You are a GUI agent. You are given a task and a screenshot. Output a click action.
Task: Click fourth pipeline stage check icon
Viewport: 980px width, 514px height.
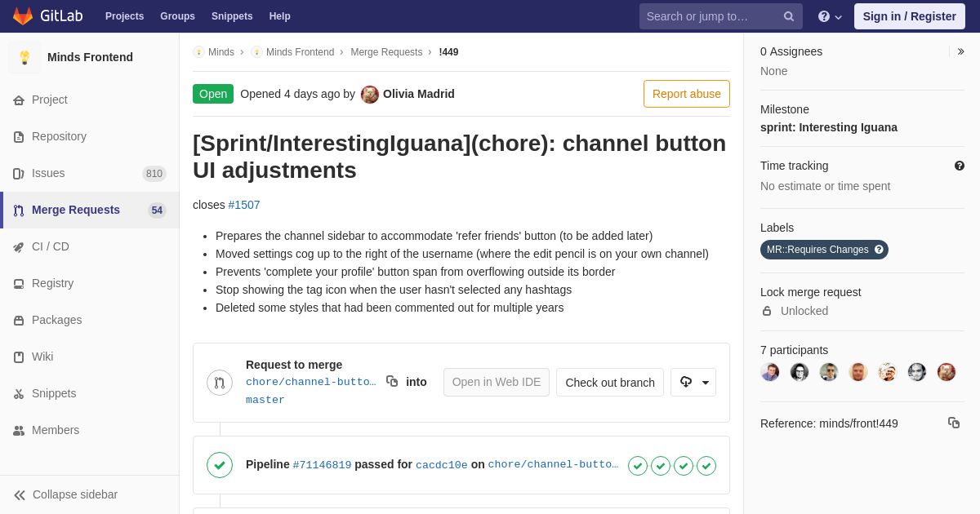pyautogui.click(x=706, y=466)
